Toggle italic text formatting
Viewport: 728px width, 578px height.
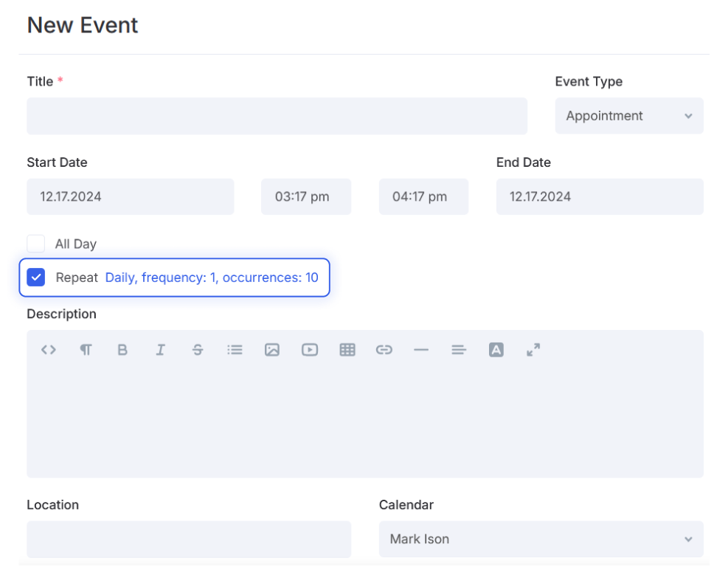(160, 350)
